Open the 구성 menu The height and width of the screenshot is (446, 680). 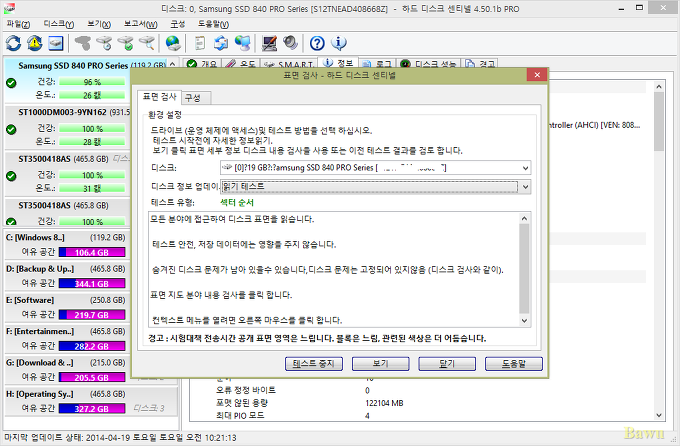[x=177, y=24]
